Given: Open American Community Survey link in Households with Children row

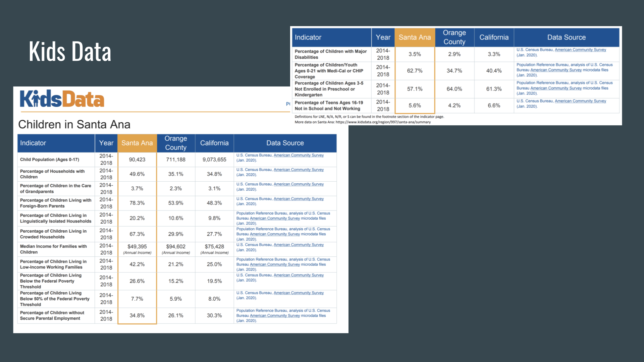Looking at the screenshot, I should tap(299, 170).
